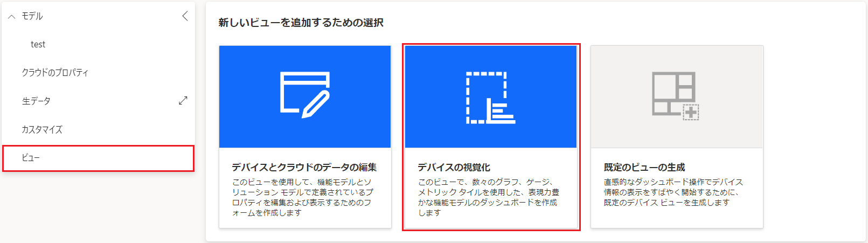Click description of データの編集 card
This screenshot has height=243, width=868.
303,197
